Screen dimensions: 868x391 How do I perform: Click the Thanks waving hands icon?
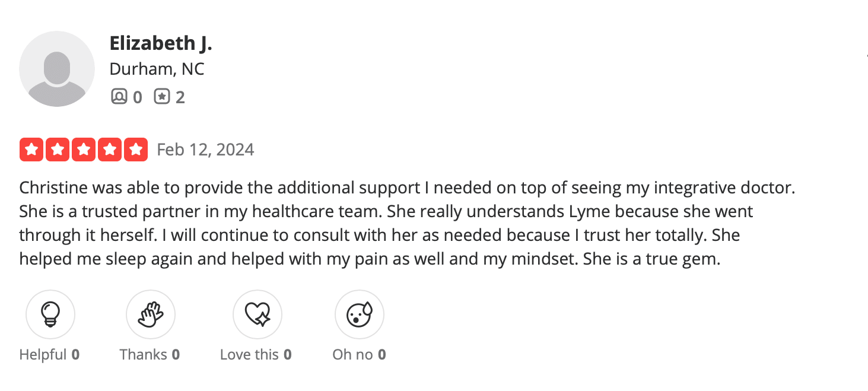tap(151, 314)
